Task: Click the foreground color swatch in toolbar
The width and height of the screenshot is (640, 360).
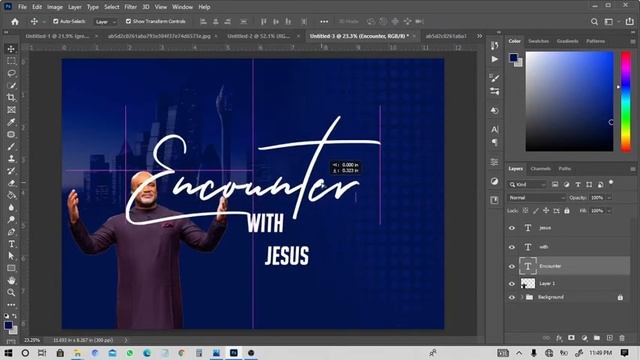Action: (8, 325)
